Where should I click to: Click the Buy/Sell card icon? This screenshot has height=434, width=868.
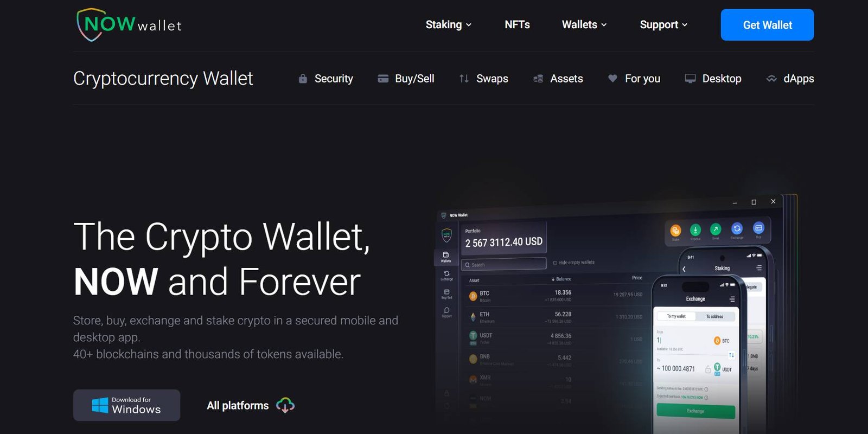click(383, 79)
